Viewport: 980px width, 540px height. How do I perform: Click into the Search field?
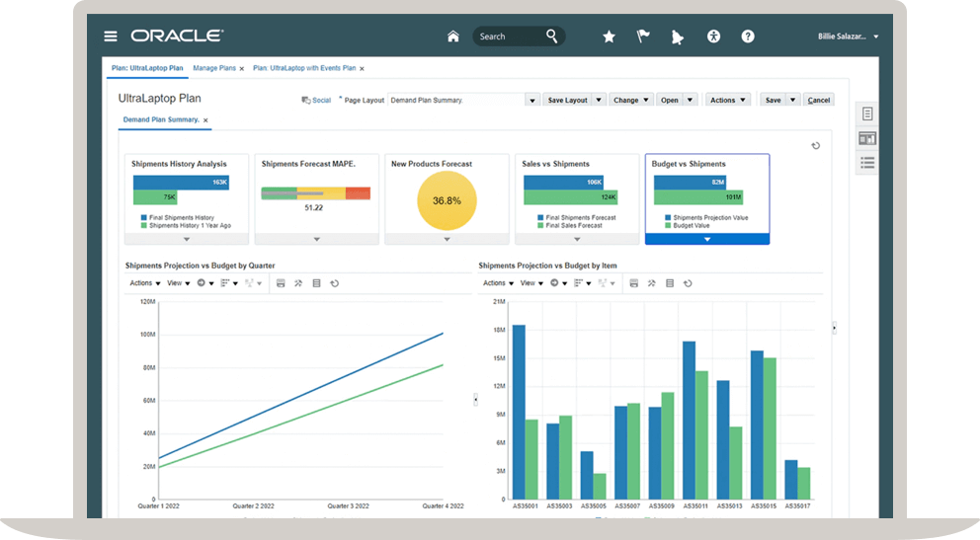click(x=510, y=37)
